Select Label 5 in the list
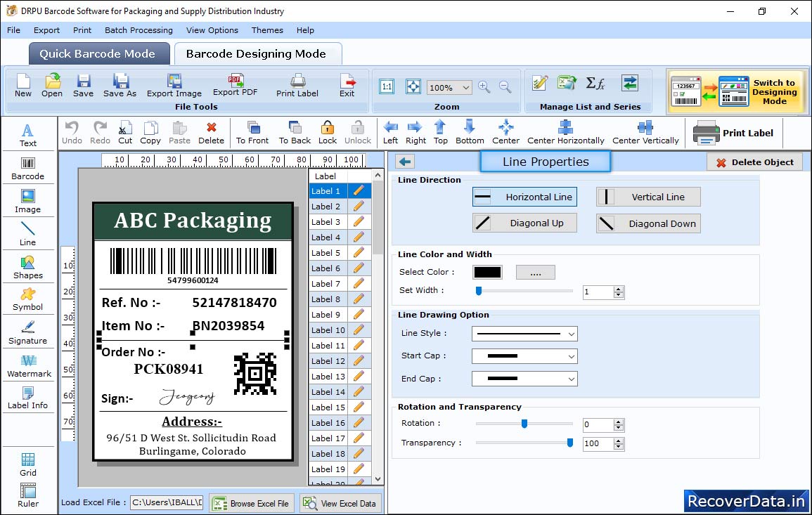The height and width of the screenshot is (515, 812). point(326,253)
